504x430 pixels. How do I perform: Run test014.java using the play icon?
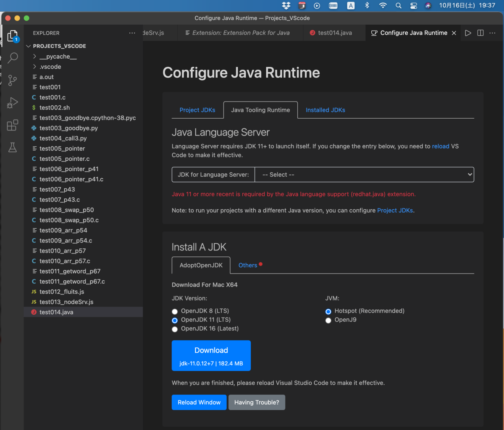tap(468, 33)
